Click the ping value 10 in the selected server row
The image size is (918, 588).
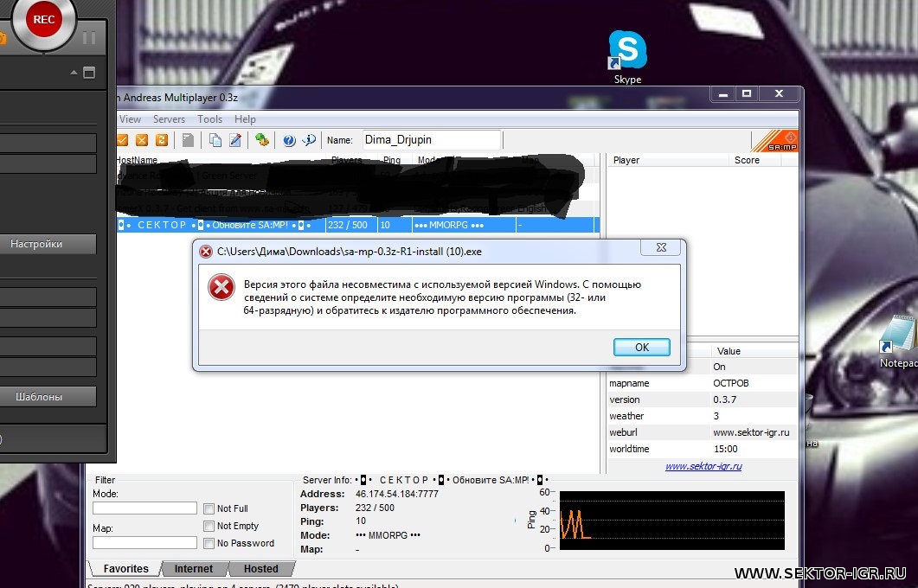click(394, 225)
